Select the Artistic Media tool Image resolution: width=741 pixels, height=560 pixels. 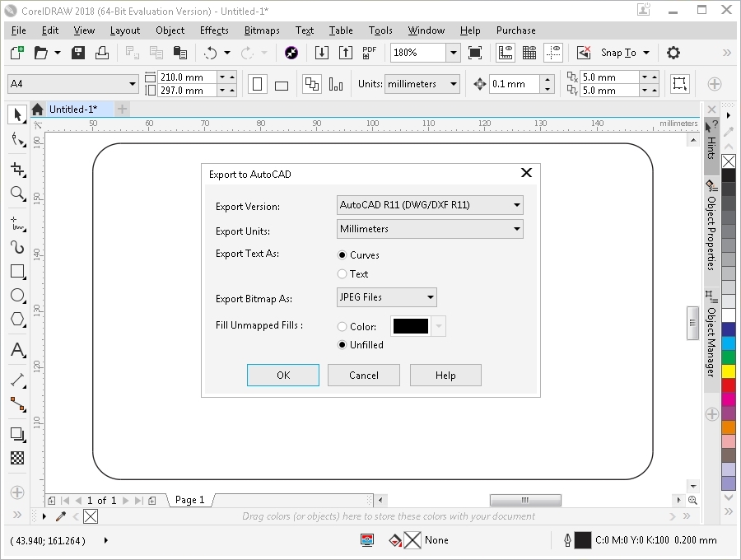17,247
